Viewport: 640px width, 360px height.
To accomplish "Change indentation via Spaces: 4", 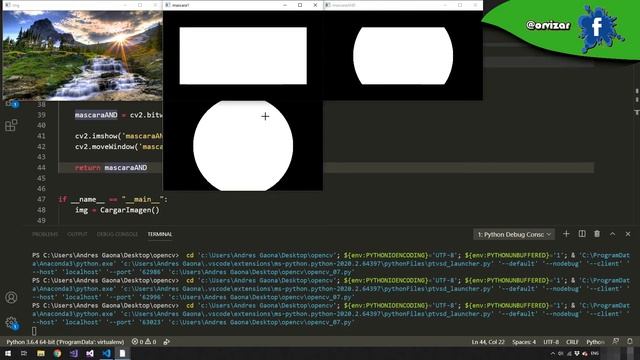I will pos(524,342).
